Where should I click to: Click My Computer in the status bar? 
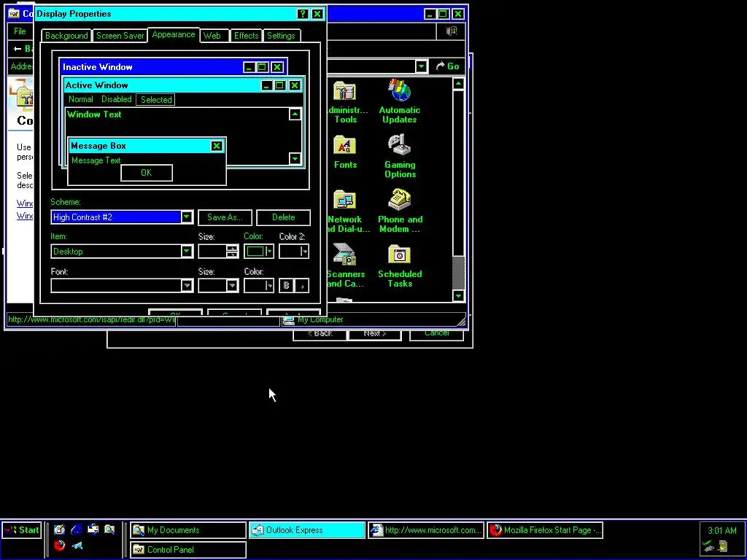320,319
